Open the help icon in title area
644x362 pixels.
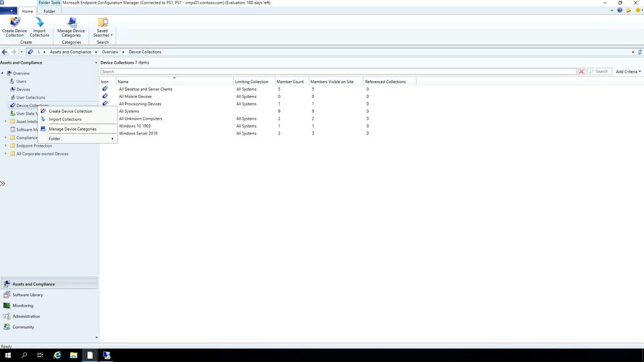tap(620, 11)
